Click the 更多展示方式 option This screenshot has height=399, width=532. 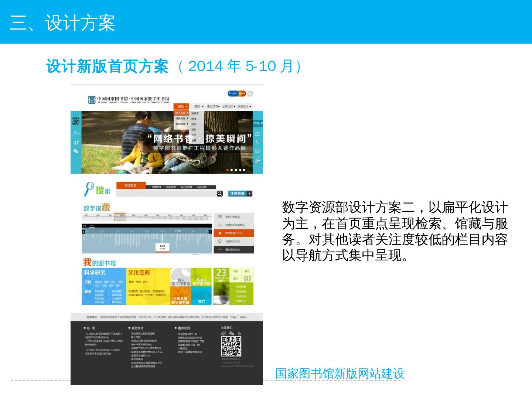pos(234,250)
